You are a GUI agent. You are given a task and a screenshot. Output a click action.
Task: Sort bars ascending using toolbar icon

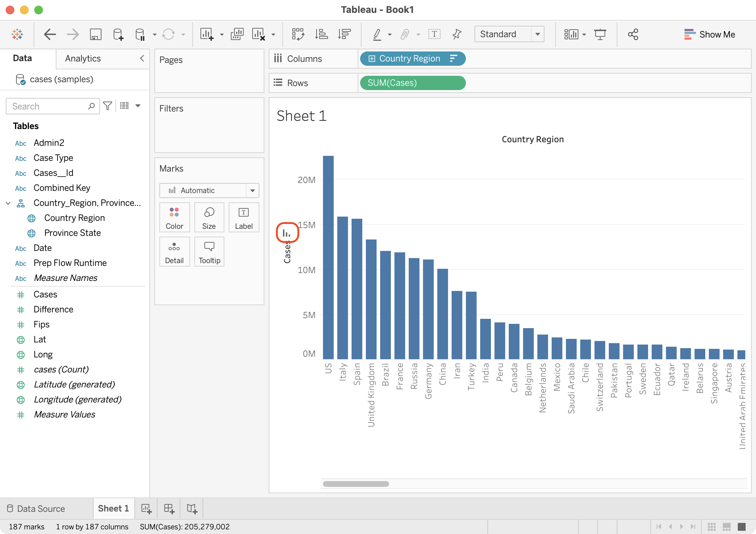(x=321, y=34)
